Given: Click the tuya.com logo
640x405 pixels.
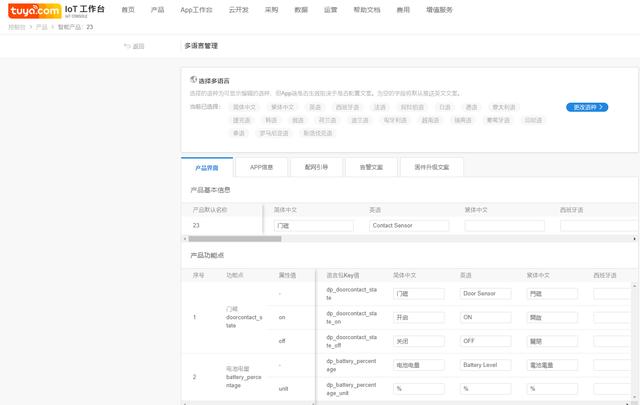Looking at the screenshot, I should (35, 11).
